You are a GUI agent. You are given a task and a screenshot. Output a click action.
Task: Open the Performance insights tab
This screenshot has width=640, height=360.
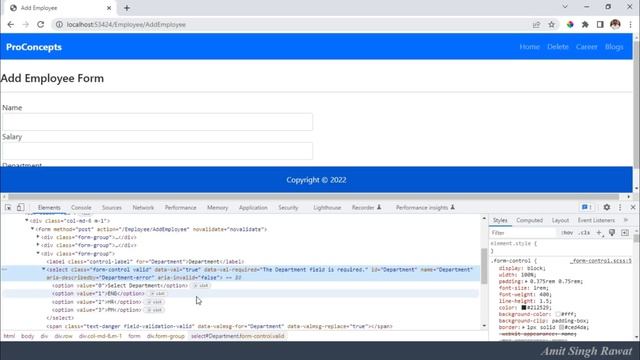(x=425, y=207)
